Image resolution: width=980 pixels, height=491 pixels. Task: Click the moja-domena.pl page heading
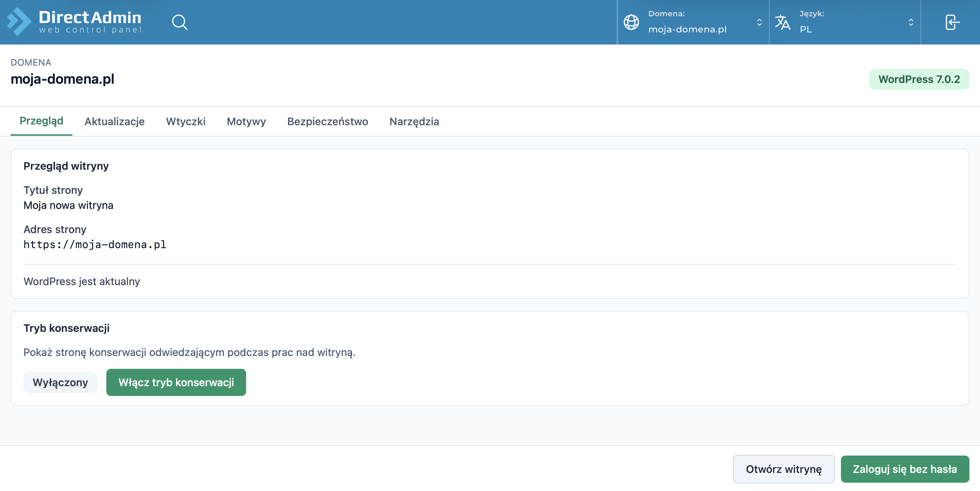tap(63, 79)
